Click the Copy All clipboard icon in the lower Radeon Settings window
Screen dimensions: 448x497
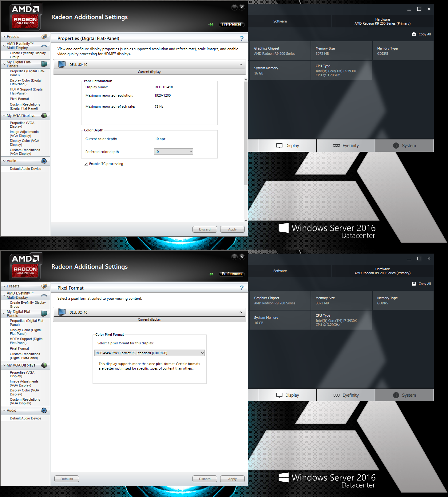coord(414,284)
